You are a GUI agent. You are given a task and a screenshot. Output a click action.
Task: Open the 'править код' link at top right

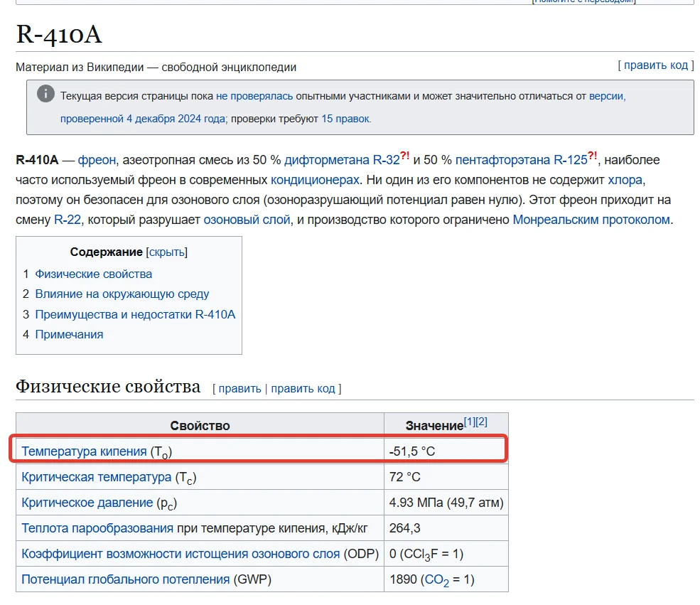pyautogui.click(x=655, y=65)
